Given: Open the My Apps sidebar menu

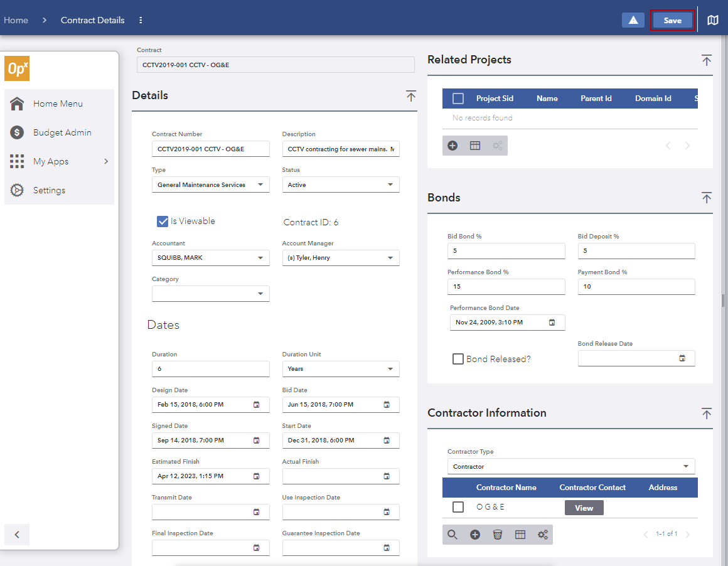Looking at the screenshot, I should [60, 162].
